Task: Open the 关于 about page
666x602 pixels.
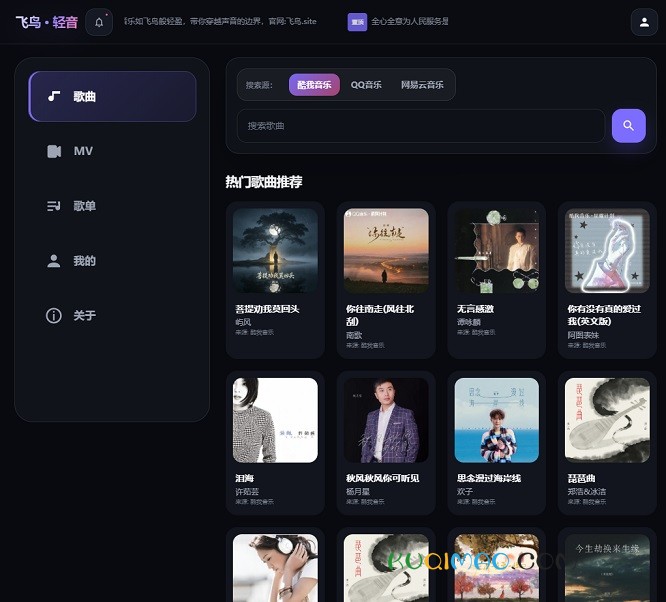Action: 113,316
